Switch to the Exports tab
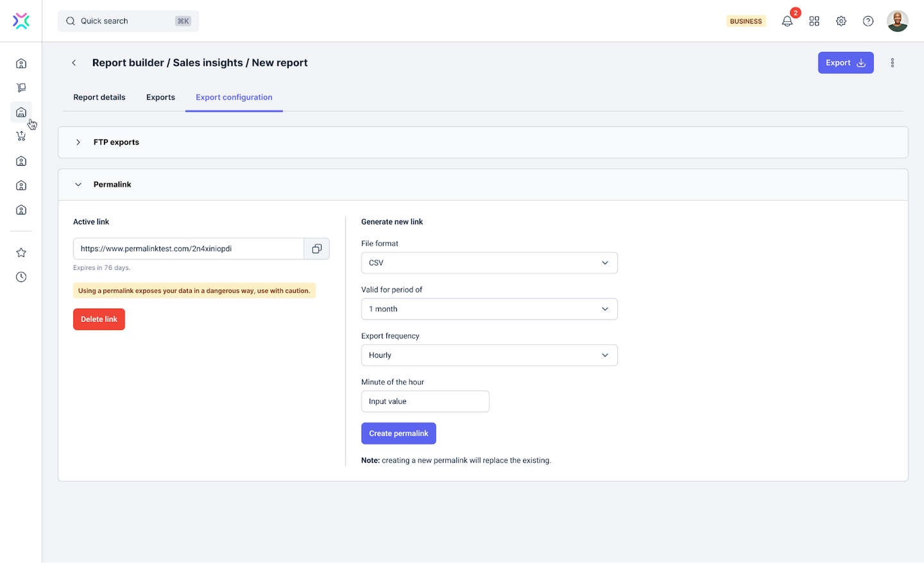Image resolution: width=924 pixels, height=563 pixels. (160, 97)
